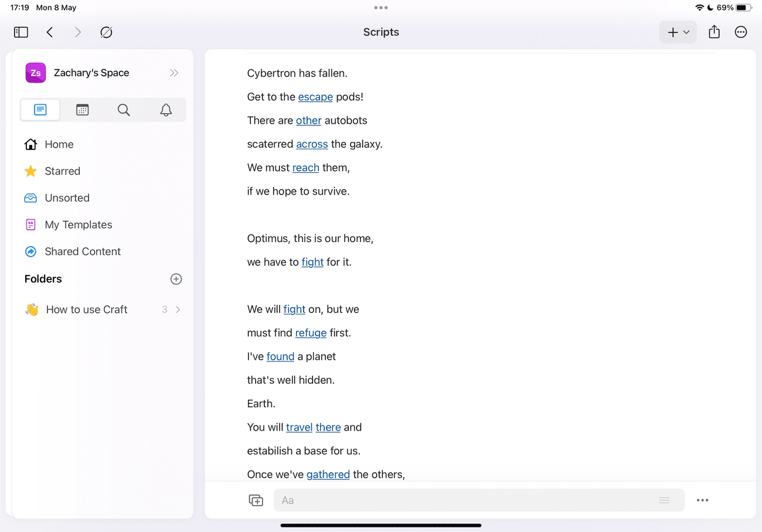
Task: Switch to the calendar tab
Action: pos(82,110)
